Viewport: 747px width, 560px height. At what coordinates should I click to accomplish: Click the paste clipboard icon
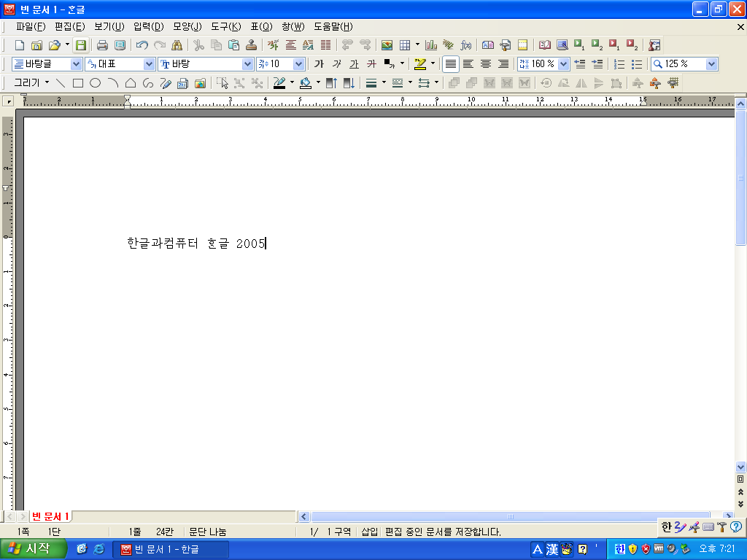point(233,45)
